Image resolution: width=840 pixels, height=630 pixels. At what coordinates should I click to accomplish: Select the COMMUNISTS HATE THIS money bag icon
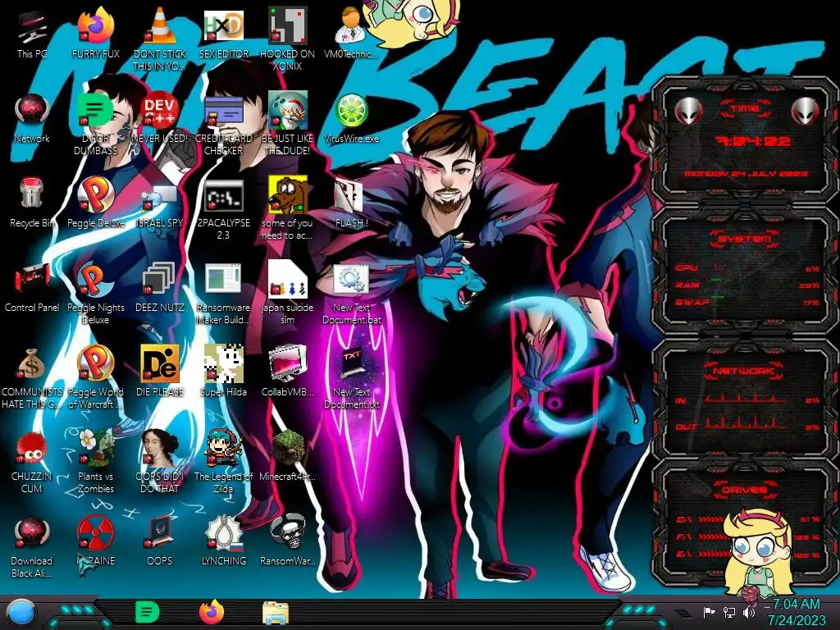32,377
